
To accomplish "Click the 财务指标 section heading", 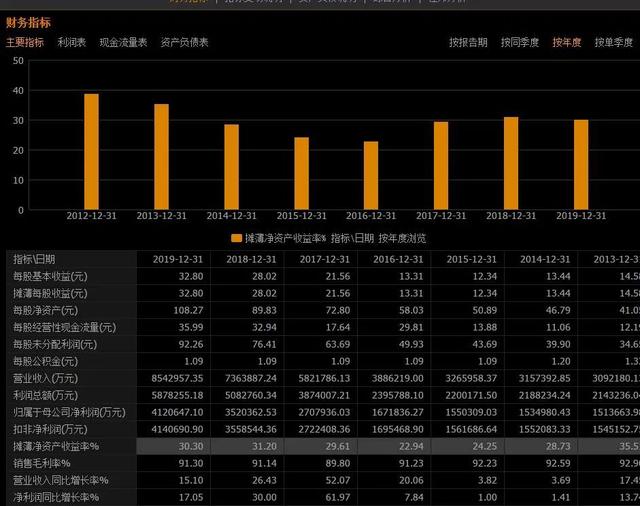I will tap(28, 22).
